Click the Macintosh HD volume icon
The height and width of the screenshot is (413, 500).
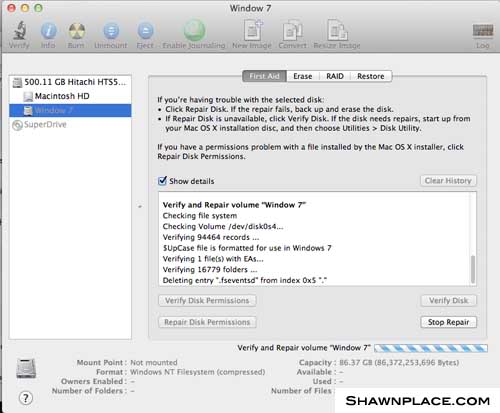28,97
